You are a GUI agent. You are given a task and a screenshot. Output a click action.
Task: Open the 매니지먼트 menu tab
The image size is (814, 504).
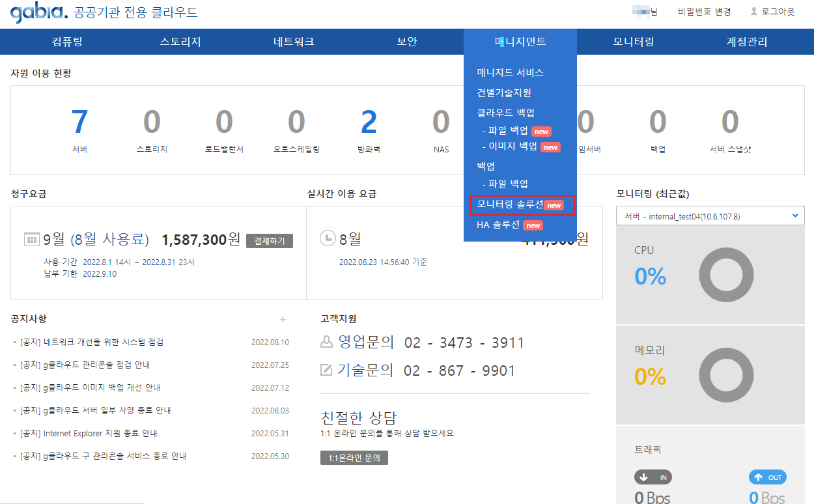(x=520, y=42)
